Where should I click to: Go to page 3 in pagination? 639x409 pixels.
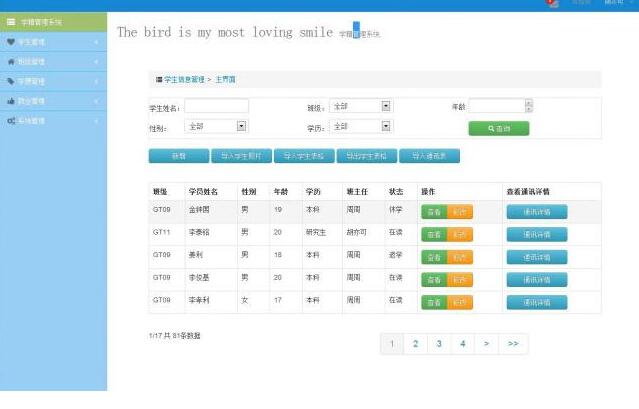coord(439,344)
